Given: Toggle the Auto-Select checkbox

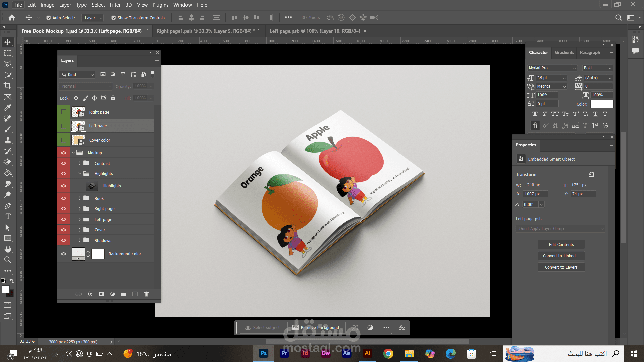Looking at the screenshot, I should [x=49, y=18].
